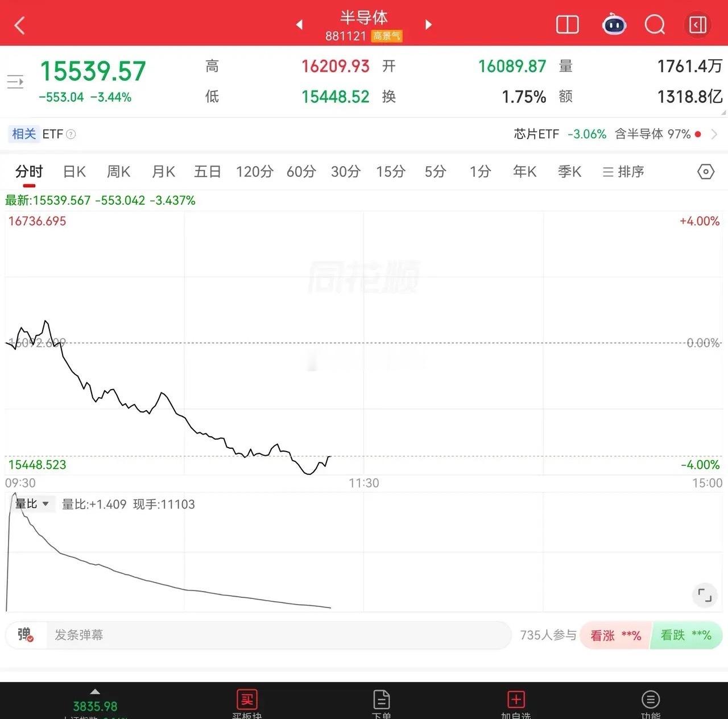728x719 pixels.
Task: Open the split-screen layout icon
Action: click(x=567, y=25)
